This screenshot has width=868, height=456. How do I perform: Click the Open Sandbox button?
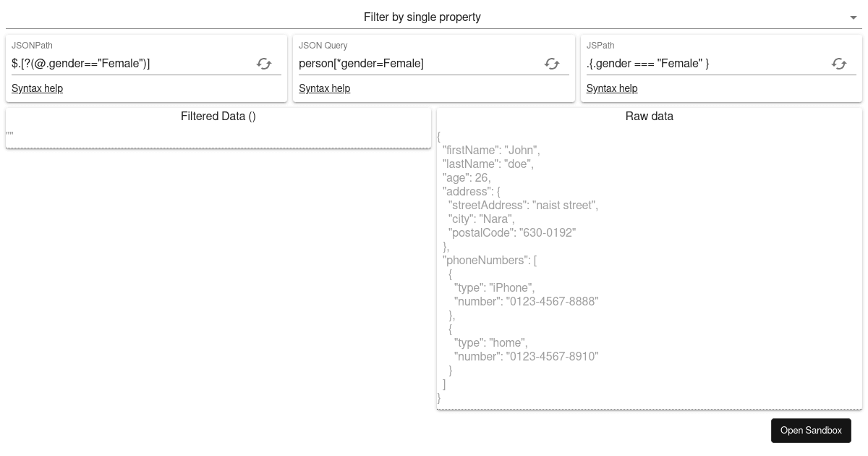tap(811, 430)
